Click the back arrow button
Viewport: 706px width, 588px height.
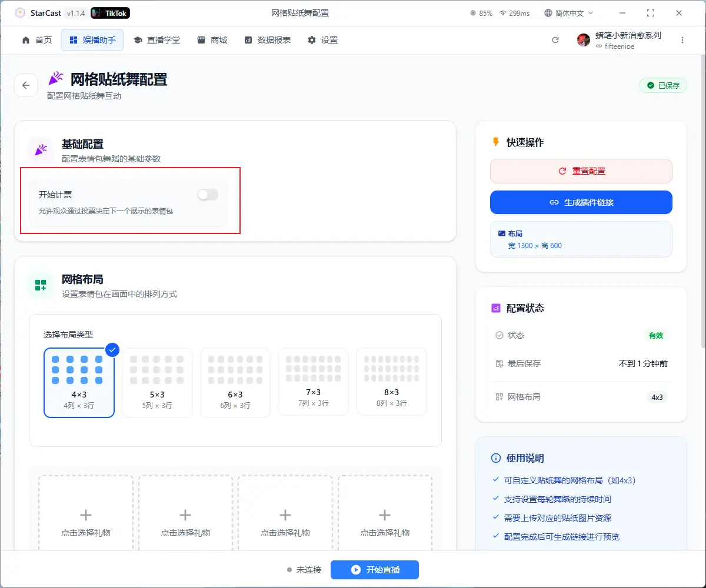[26, 85]
